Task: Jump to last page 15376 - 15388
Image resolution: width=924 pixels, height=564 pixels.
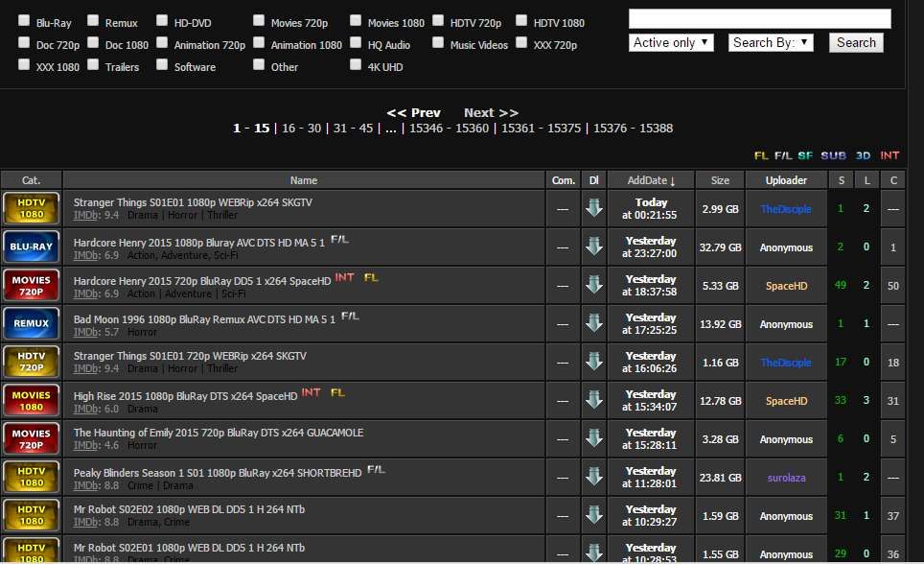Action: pos(633,129)
